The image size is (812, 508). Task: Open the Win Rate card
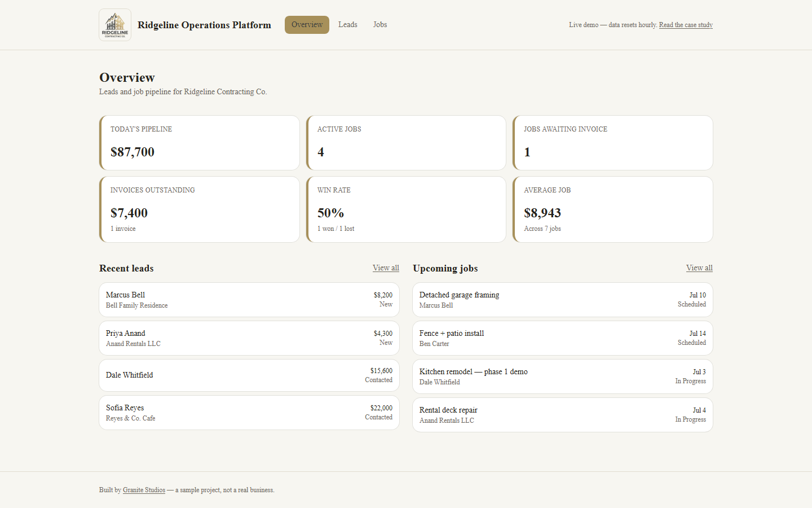point(406,209)
